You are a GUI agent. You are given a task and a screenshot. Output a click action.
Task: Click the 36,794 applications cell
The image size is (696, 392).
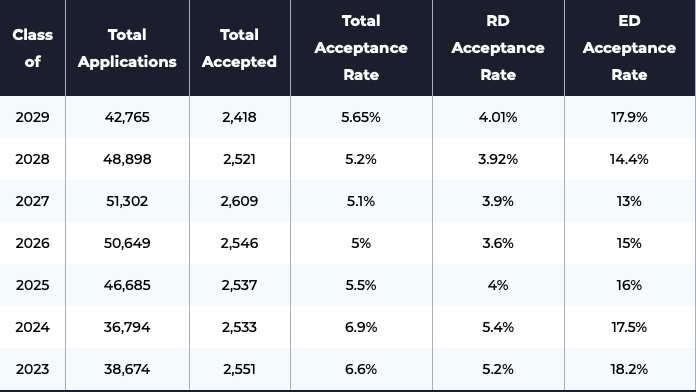pyautogui.click(x=127, y=327)
